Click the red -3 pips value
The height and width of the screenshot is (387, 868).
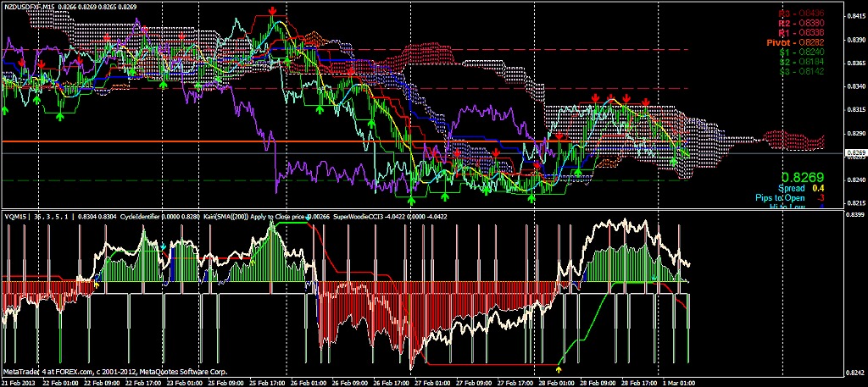click(821, 198)
